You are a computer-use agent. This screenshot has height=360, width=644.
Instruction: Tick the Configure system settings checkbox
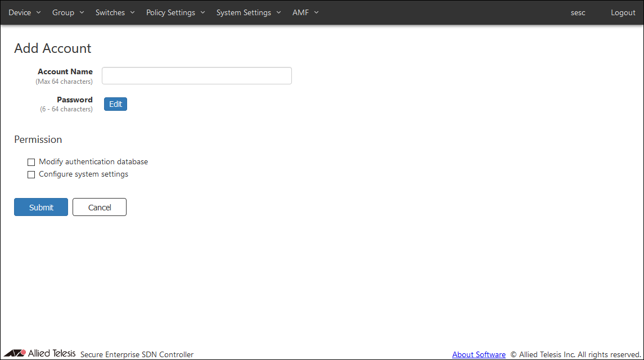tap(31, 175)
